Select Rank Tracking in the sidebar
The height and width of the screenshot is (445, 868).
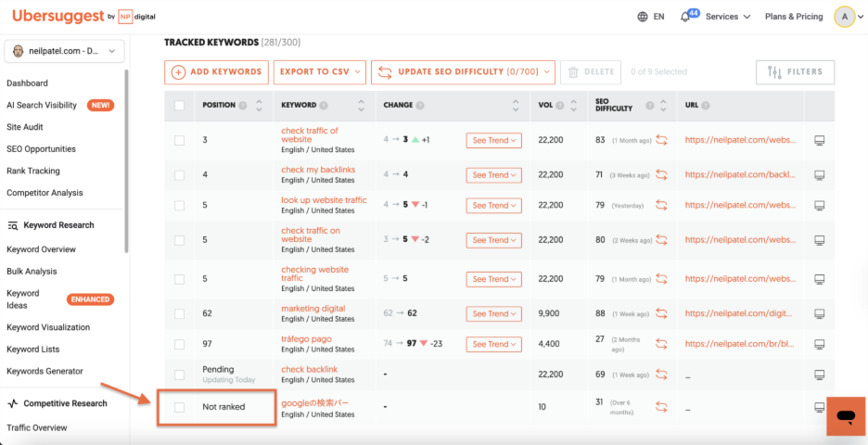pyautogui.click(x=33, y=171)
